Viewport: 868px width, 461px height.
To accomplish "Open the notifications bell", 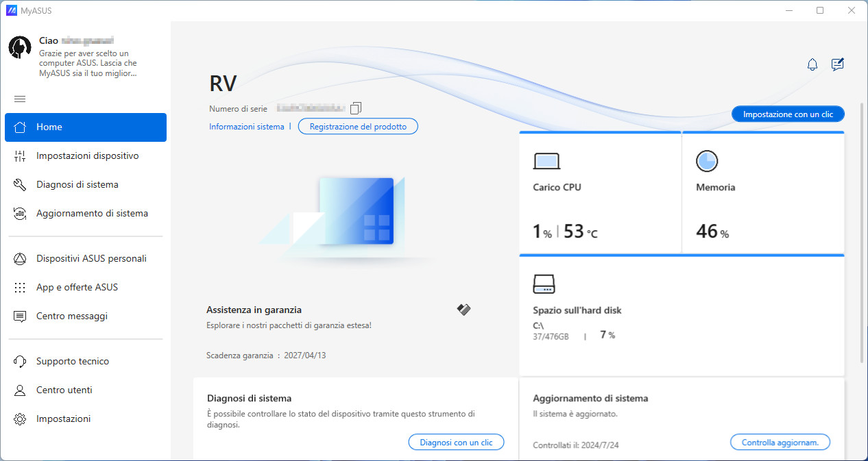I will point(812,64).
